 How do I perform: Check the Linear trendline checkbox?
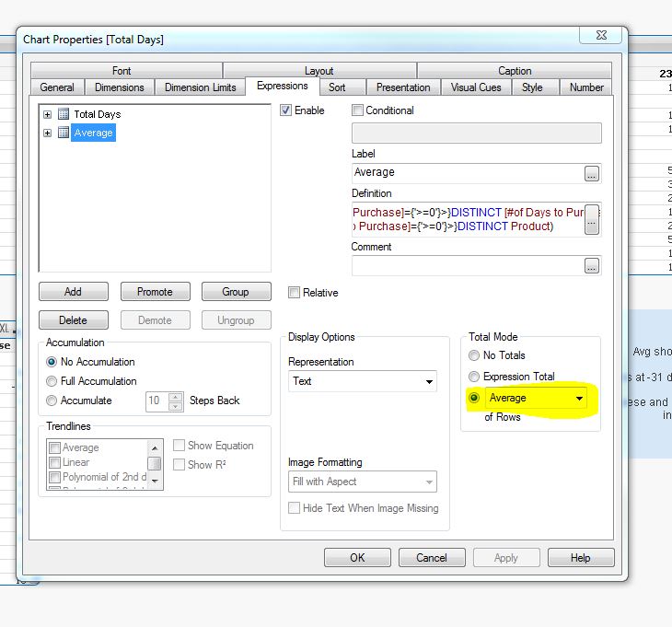click(55, 462)
